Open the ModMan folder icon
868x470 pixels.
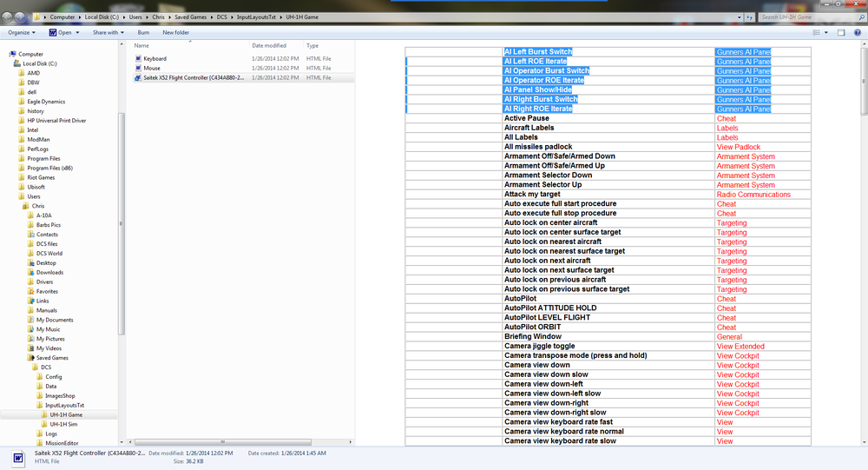(22, 140)
